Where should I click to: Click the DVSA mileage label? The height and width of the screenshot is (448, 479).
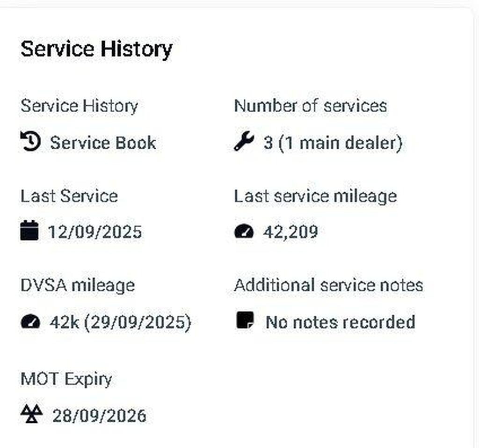pyautogui.click(x=77, y=285)
